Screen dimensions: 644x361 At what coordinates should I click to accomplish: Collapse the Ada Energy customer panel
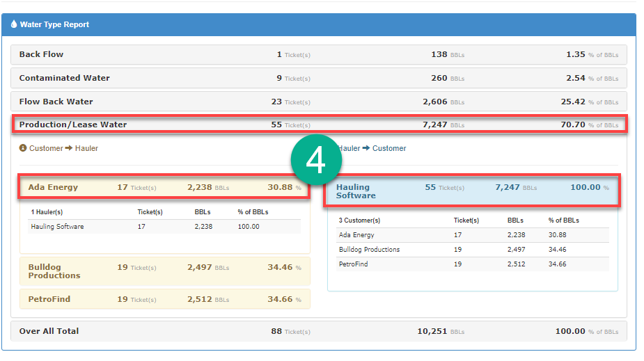pos(164,187)
